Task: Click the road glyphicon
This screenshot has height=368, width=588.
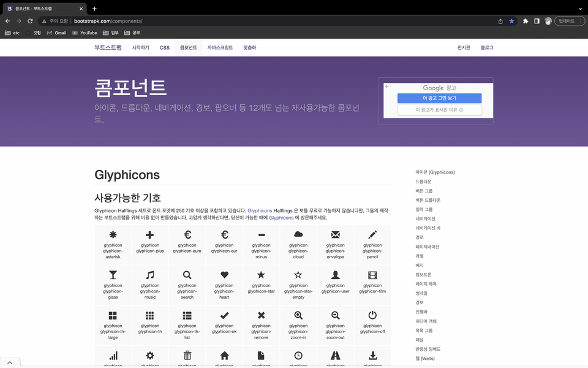Action: (335, 355)
